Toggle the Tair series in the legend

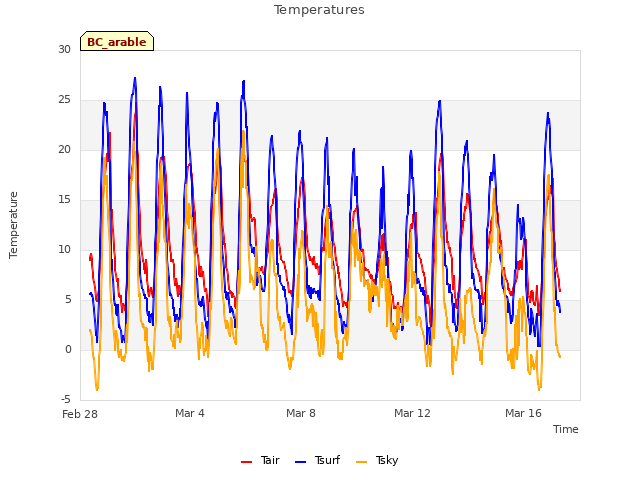pyautogui.click(x=260, y=460)
